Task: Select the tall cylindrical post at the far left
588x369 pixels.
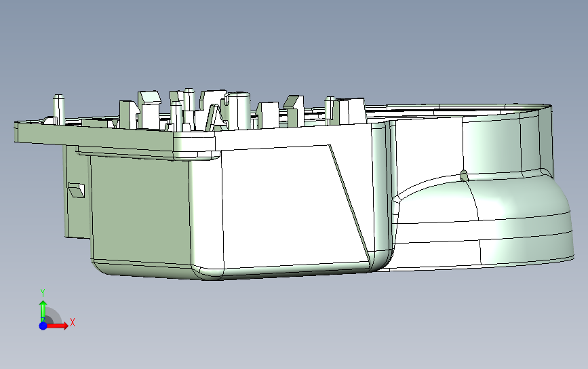Action: tap(58, 109)
